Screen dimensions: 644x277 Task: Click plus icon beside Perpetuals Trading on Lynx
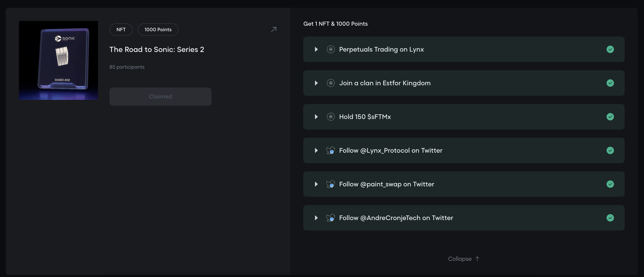(x=330, y=49)
